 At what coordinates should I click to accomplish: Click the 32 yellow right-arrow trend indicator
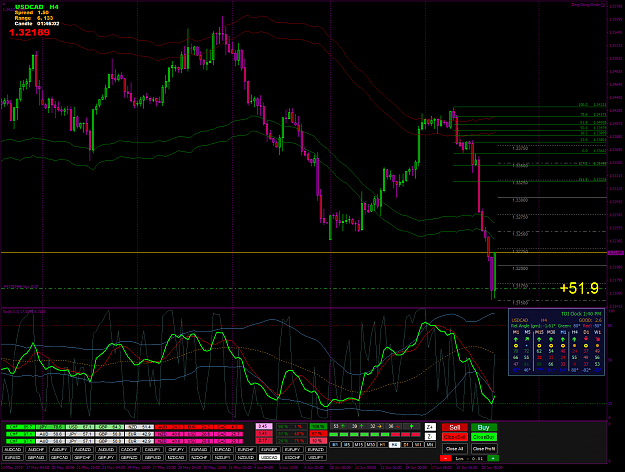click(376, 427)
